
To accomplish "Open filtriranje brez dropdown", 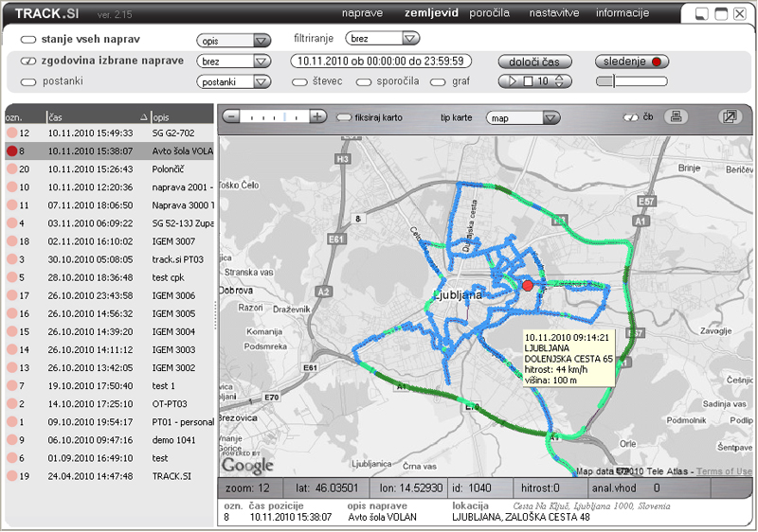I will coord(383,38).
